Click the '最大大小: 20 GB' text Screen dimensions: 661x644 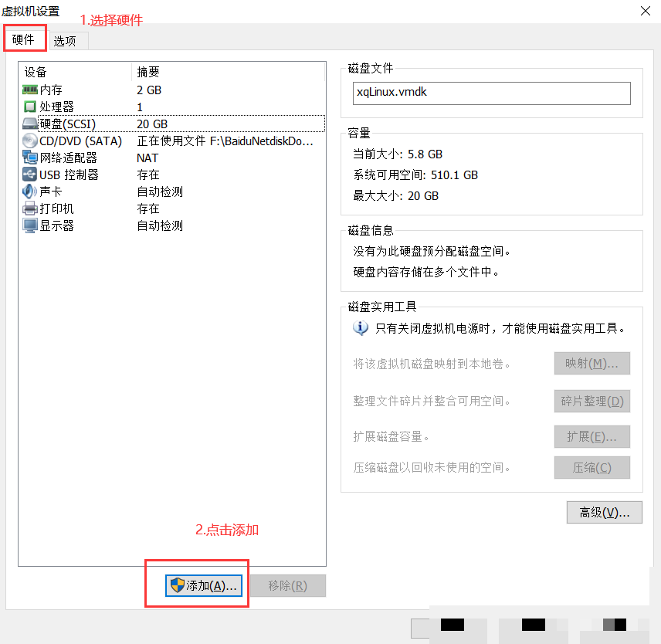395,195
